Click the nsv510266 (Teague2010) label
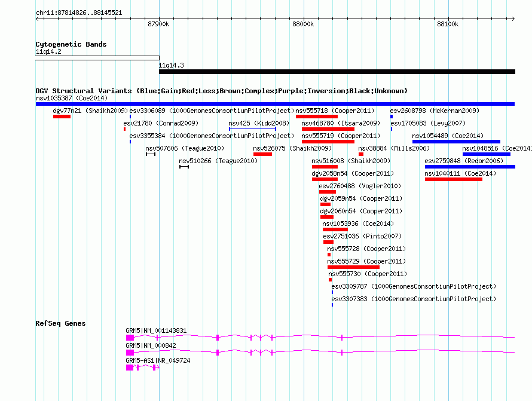 pos(219,161)
